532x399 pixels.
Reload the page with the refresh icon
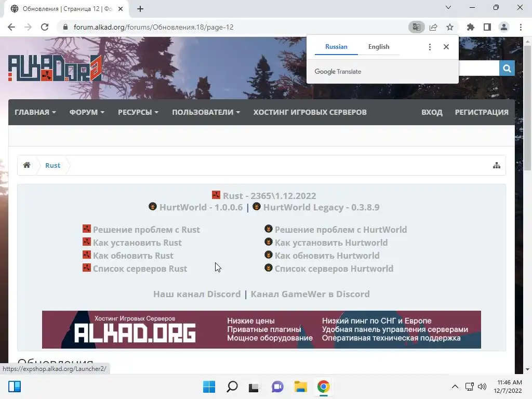click(45, 27)
